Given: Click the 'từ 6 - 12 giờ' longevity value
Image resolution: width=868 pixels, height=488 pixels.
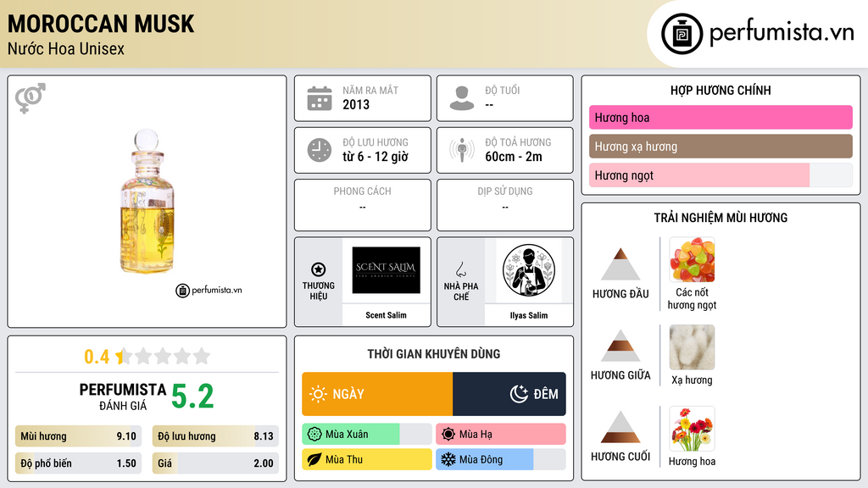Looking at the screenshot, I should (x=376, y=157).
